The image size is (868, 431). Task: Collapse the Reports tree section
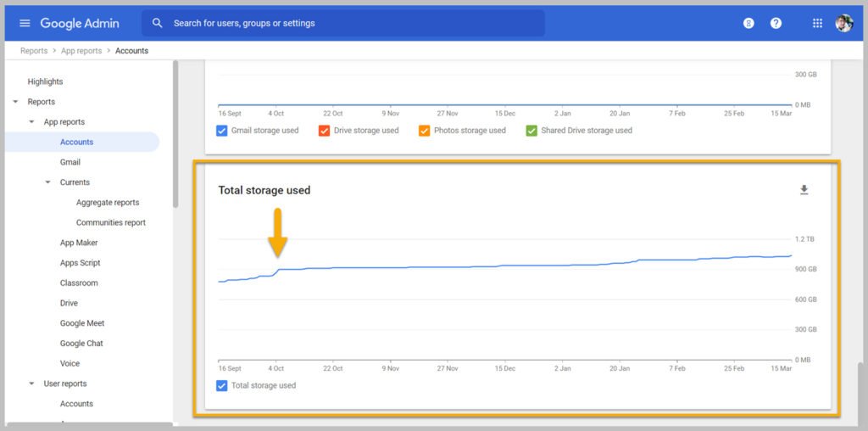click(15, 102)
